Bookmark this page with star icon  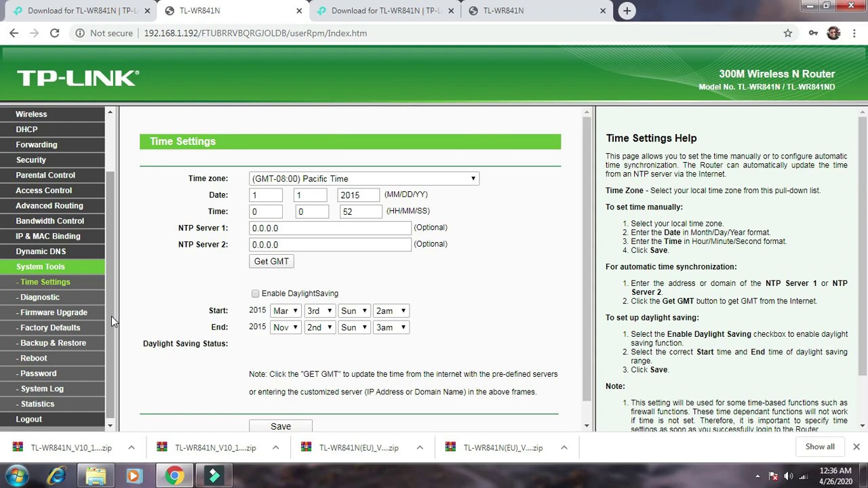tap(787, 33)
